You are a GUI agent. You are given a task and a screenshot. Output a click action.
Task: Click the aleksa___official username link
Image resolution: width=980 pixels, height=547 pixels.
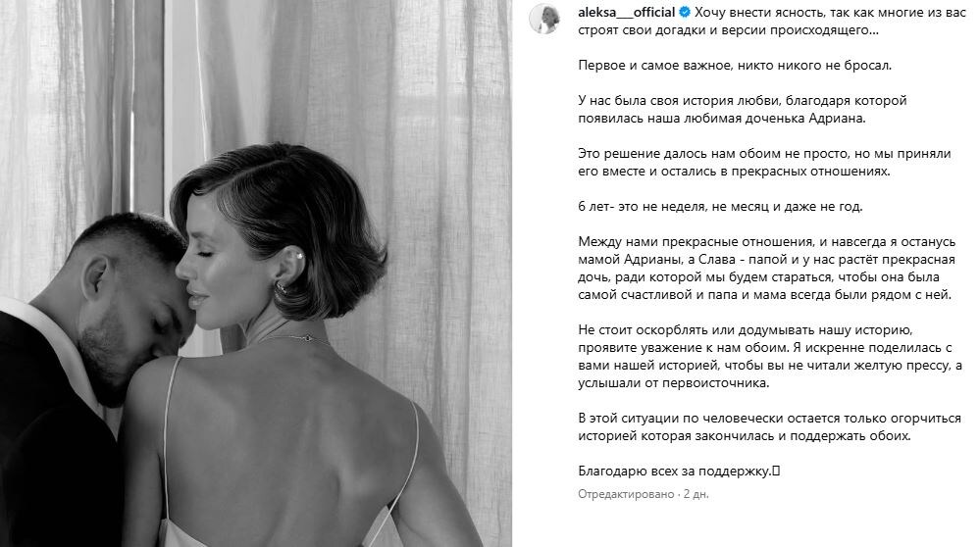pyautogui.click(x=626, y=13)
